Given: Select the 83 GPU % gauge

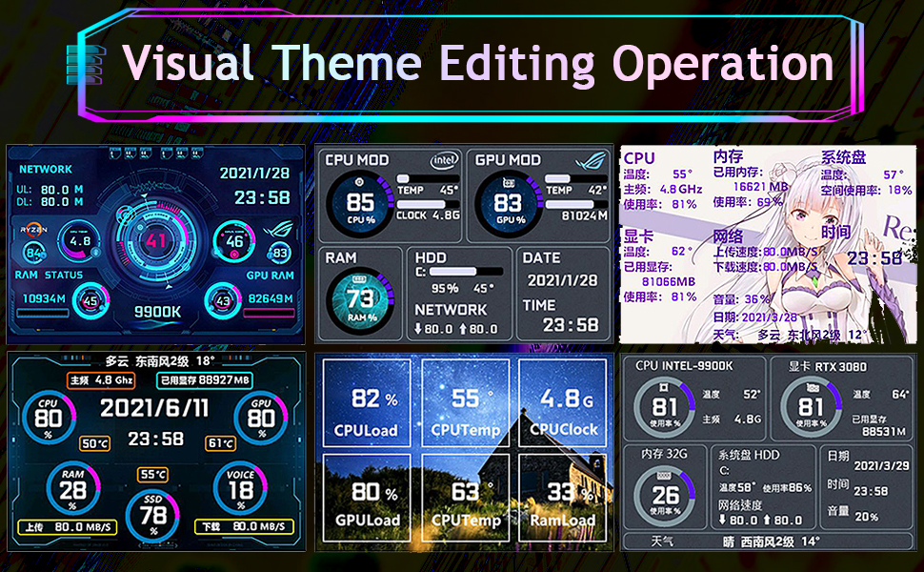Looking at the screenshot, I should click(x=509, y=204).
